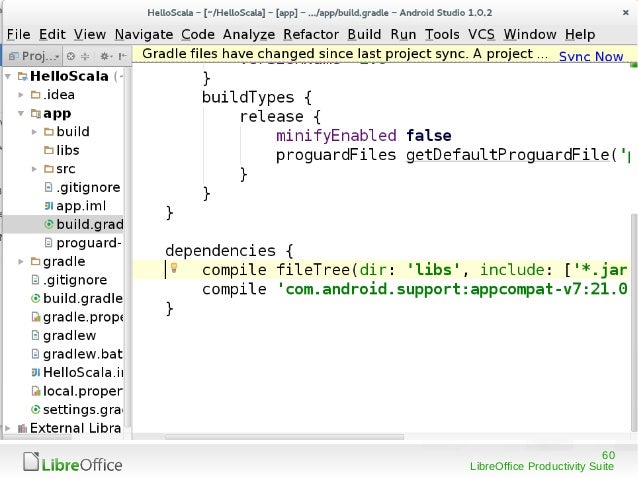Click the appcompat-v7 dependency string
The image size is (638, 479).
point(452,289)
